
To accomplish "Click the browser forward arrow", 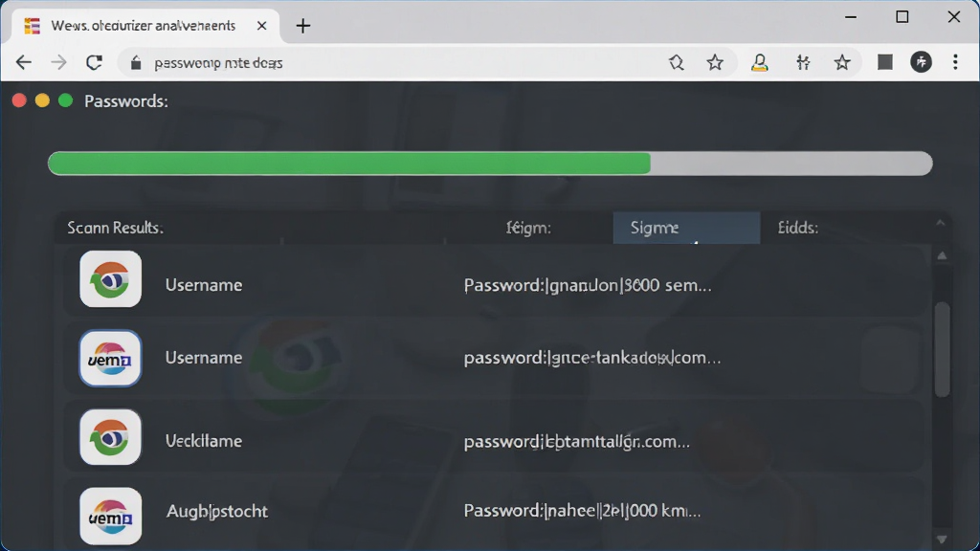I will [58, 62].
